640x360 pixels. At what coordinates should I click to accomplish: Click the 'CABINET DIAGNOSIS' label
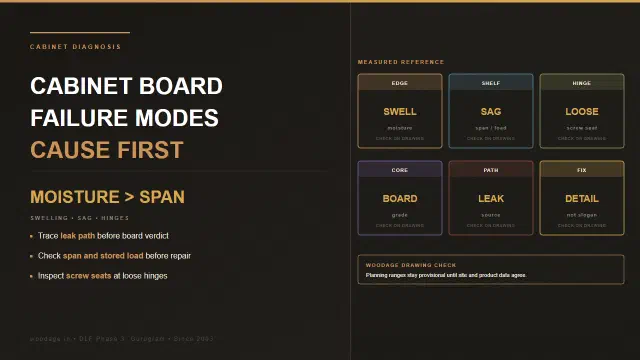click(76, 47)
